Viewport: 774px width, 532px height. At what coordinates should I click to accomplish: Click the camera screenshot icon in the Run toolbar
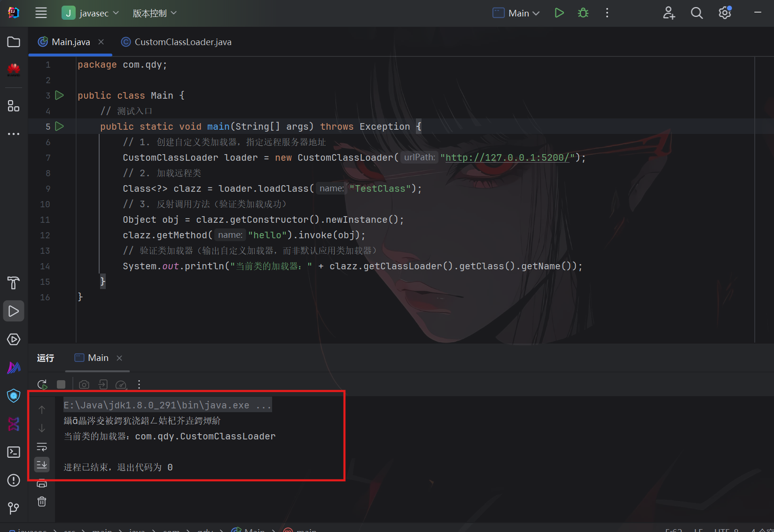click(x=84, y=384)
